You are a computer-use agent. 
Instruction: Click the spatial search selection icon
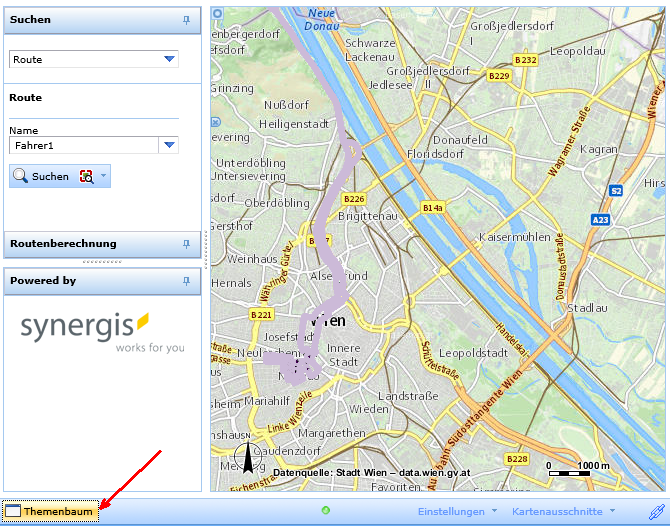86,177
